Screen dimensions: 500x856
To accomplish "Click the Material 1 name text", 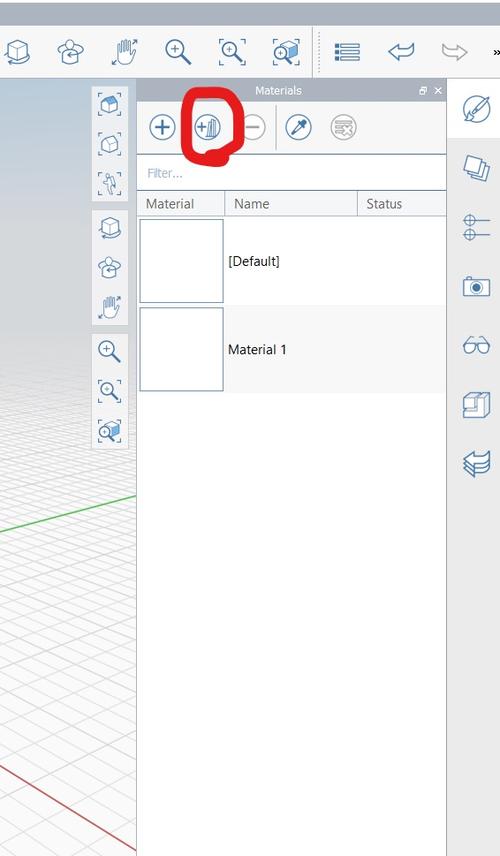I will tap(257, 349).
